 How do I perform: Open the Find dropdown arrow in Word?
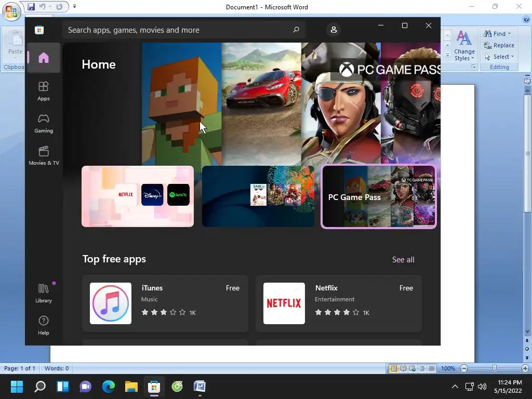tap(509, 34)
